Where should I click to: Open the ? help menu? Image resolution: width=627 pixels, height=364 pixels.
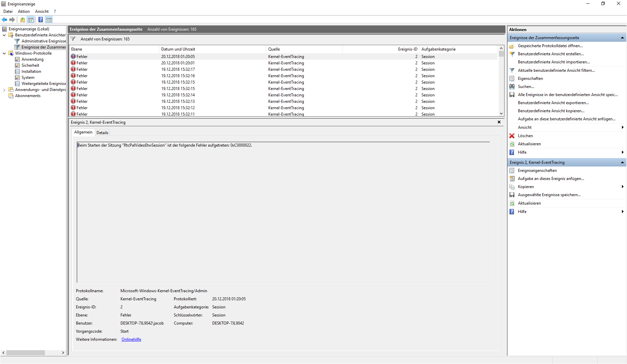pyautogui.click(x=55, y=11)
